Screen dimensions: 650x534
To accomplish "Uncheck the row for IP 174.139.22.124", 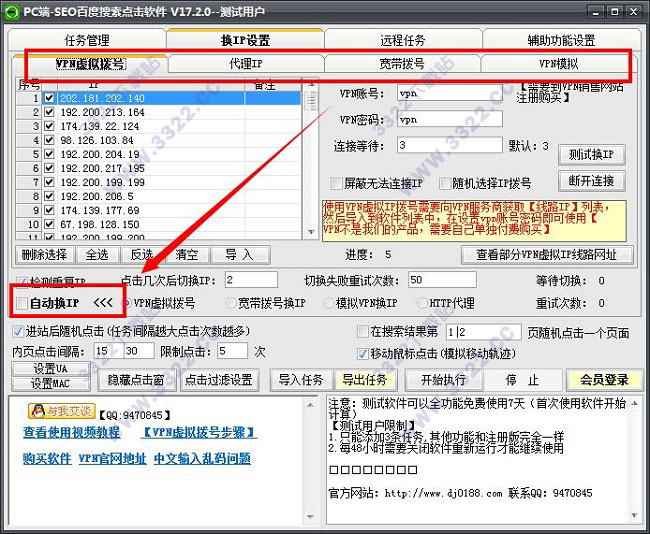I will [x=49, y=126].
